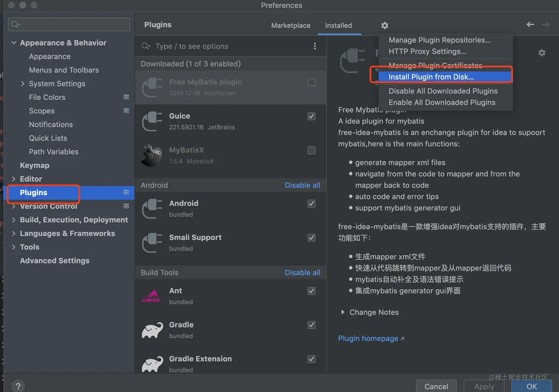Image resolution: width=559 pixels, height=392 pixels.
Task: Open Menus and Toolbars settings
Action: pyautogui.click(x=64, y=70)
